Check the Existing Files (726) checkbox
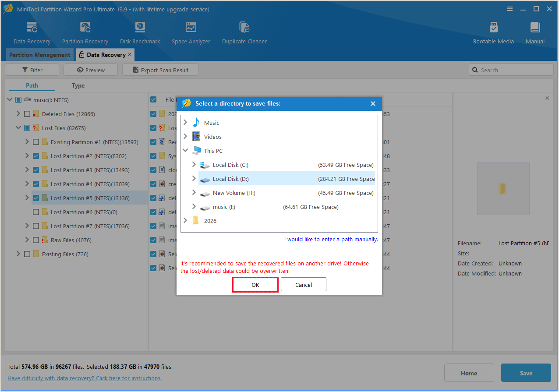The image size is (559, 392). (x=27, y=254)
